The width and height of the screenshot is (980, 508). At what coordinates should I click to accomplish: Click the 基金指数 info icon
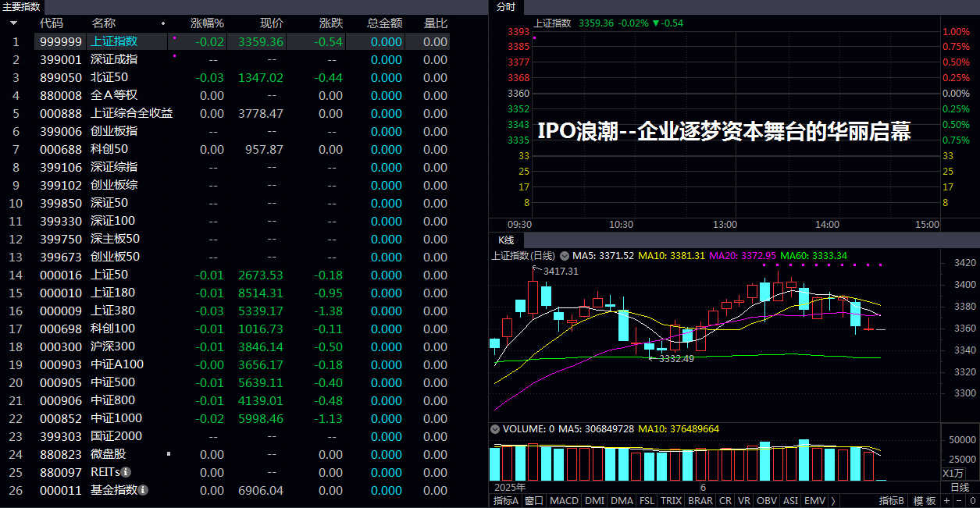(x=143, y=490)
